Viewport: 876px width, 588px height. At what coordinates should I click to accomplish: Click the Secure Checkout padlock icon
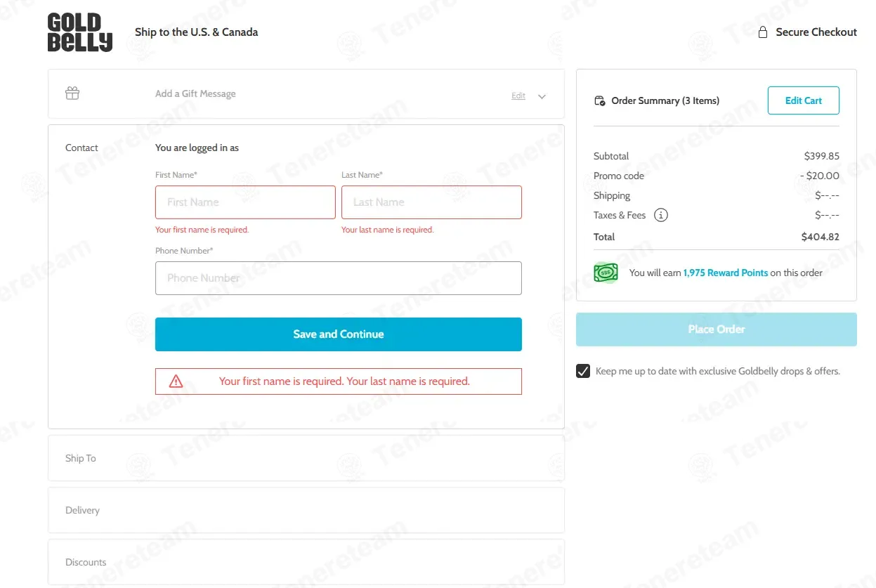763,32
